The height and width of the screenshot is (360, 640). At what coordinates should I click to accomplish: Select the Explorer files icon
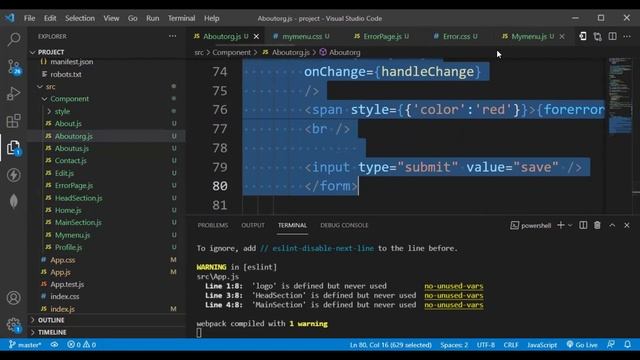[x=13, y=148]
